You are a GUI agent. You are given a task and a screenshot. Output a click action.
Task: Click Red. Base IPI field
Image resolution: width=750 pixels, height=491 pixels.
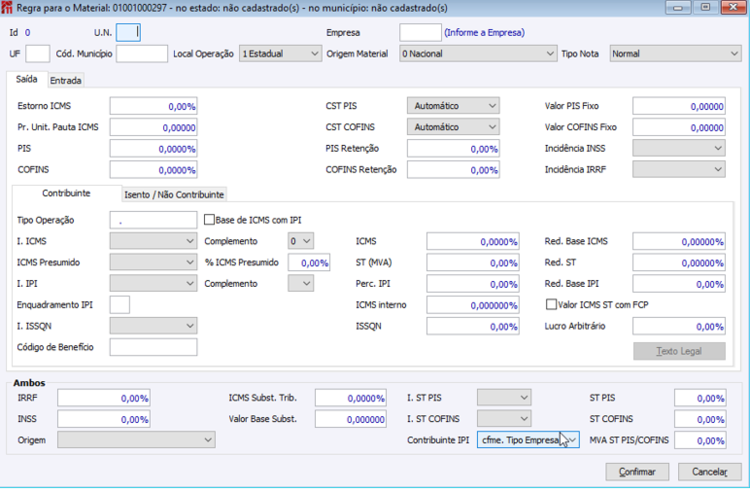click(679, 284)
